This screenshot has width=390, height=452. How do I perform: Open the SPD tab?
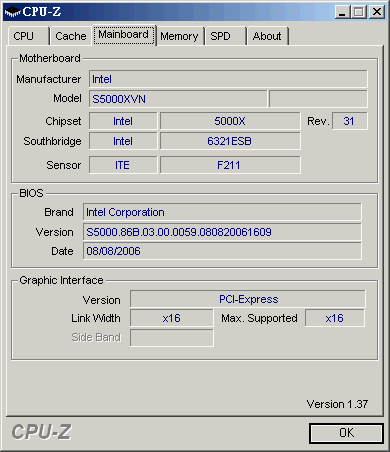click(x=225, y=36)
